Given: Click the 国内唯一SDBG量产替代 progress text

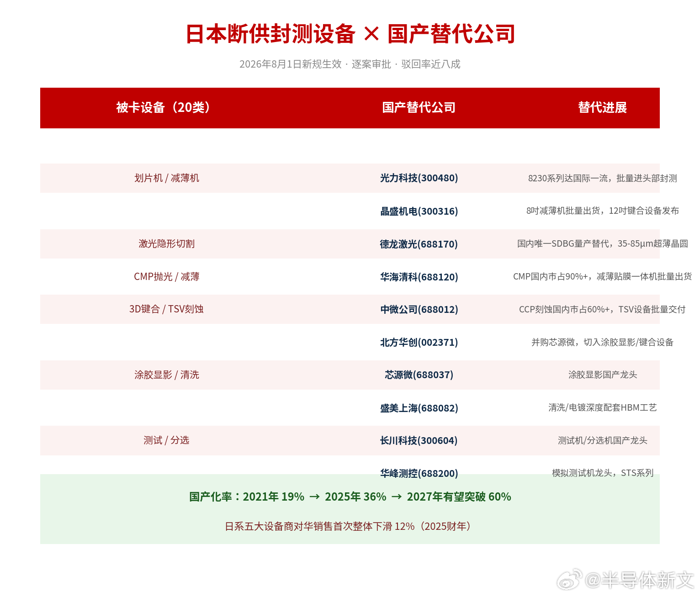Looking at the screenshot, I should (x=602, y=244).
